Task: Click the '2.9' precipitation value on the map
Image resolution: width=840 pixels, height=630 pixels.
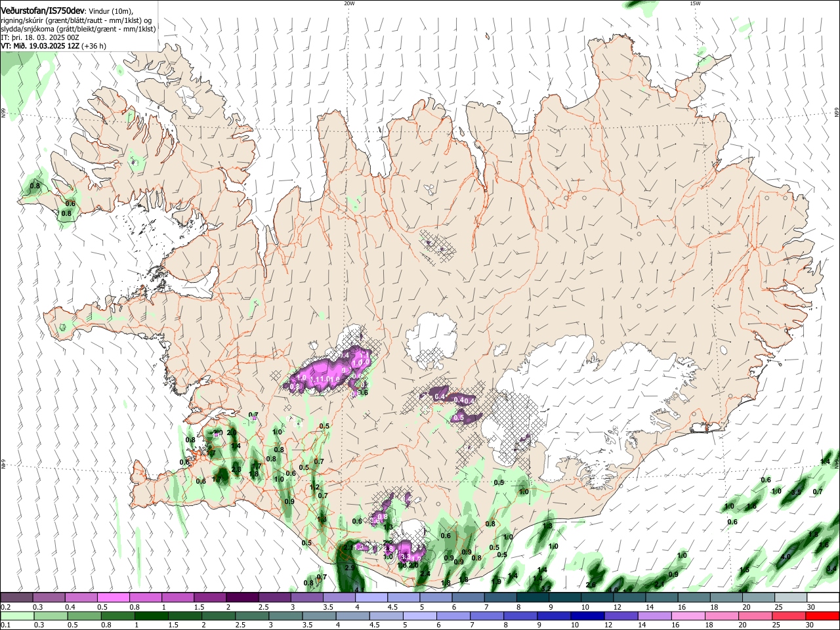Action: pos(350,568)
